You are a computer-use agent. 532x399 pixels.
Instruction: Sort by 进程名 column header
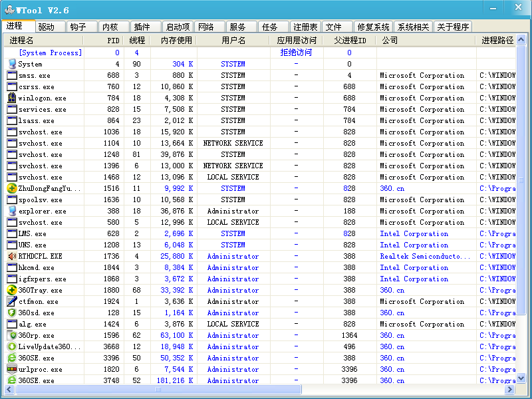[43, 41]
